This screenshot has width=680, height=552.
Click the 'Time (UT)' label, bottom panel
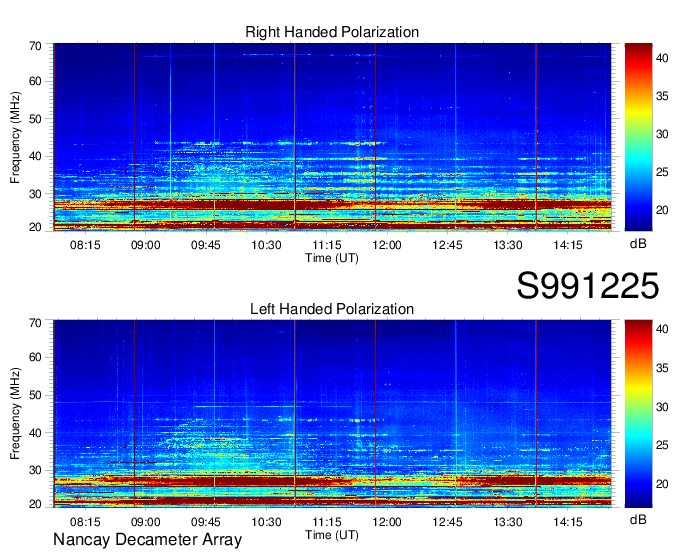pyautogui.click(x=332, y=535)
